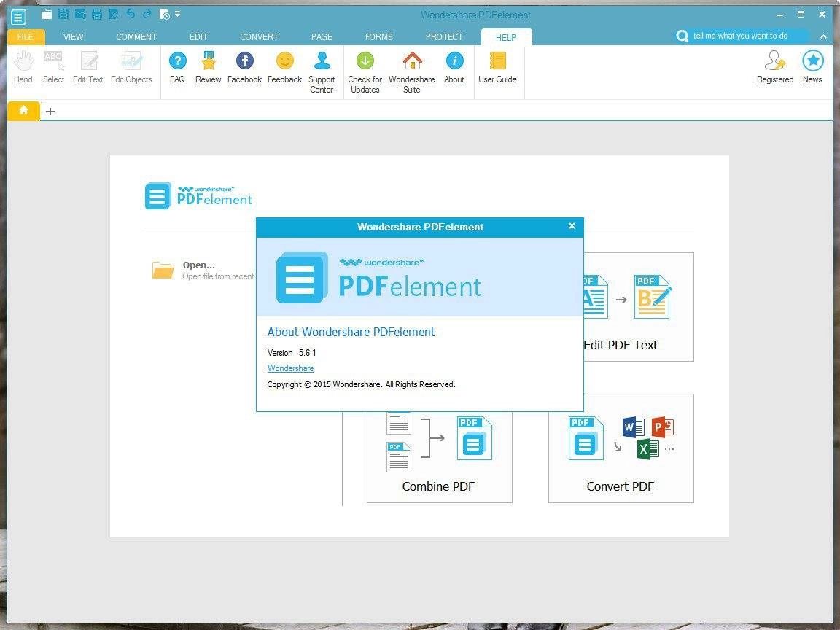Maximize the PDFelement window

pos(801,15)
